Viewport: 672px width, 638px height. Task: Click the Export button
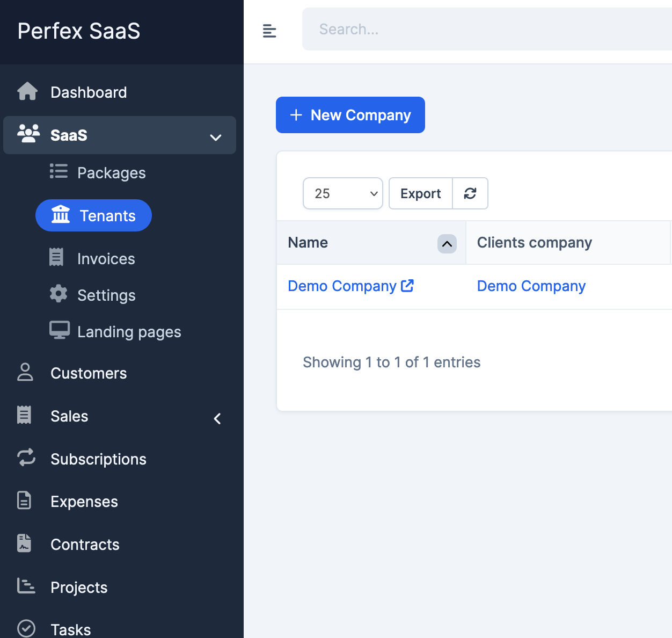click(421, 193)
